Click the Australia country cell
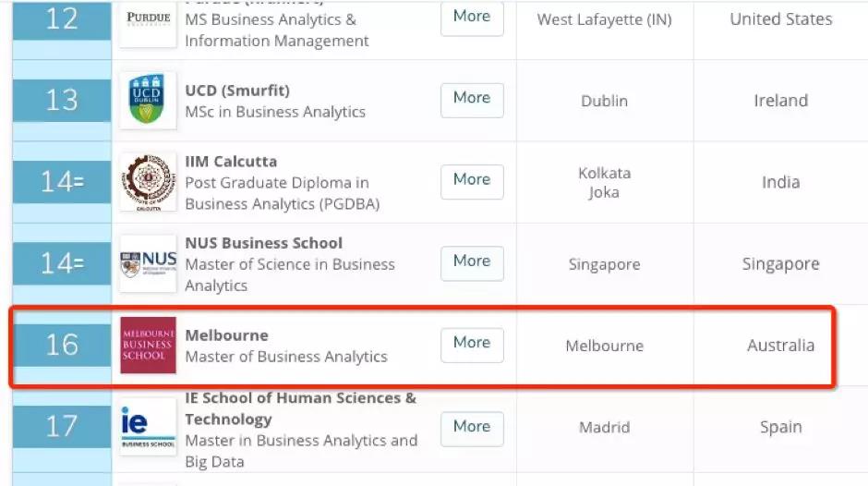This screenshot has height=486, width=868. point(780,346)
